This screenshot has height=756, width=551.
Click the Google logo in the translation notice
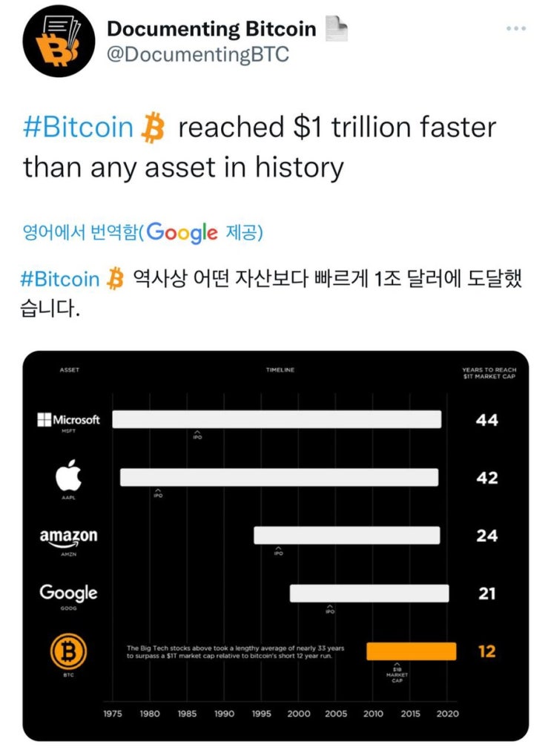(182, 233)
